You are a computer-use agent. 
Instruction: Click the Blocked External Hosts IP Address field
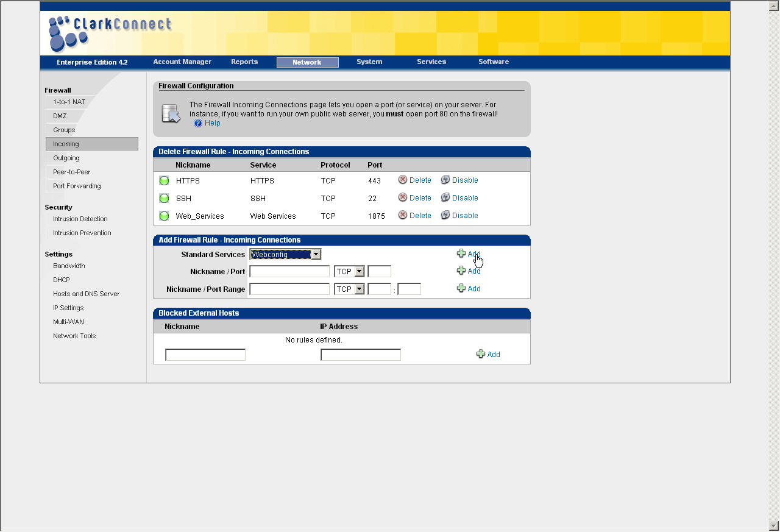(361, 355)
